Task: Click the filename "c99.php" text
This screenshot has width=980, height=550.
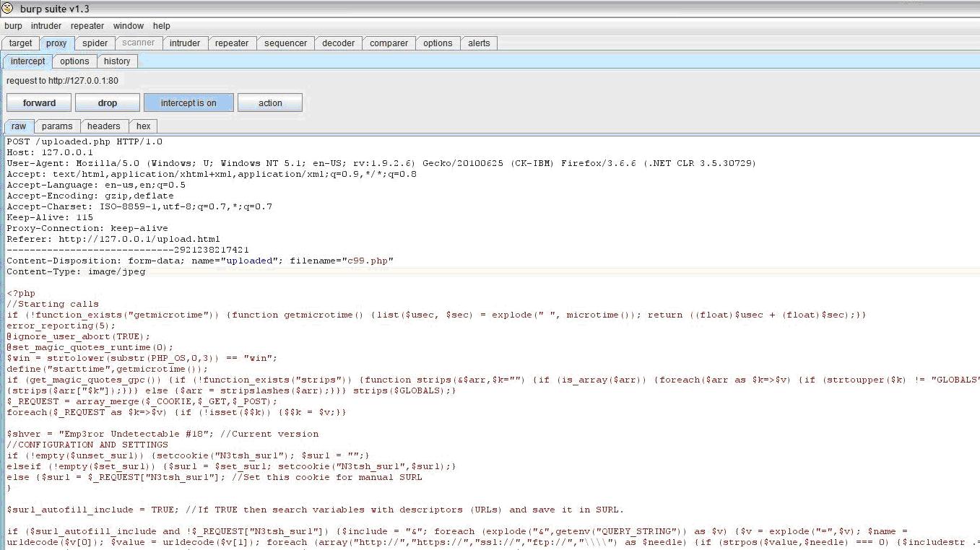Action: (367, 261)
